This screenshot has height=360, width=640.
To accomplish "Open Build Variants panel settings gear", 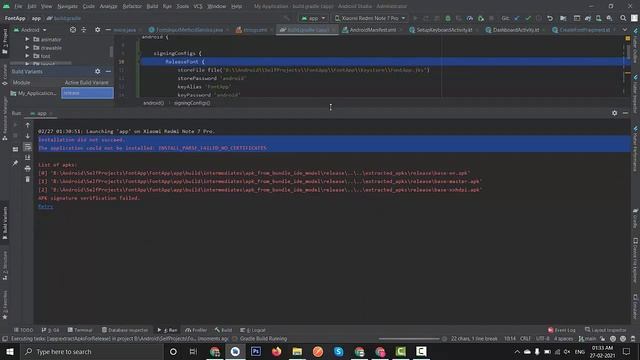I will [x=97, y=71].
